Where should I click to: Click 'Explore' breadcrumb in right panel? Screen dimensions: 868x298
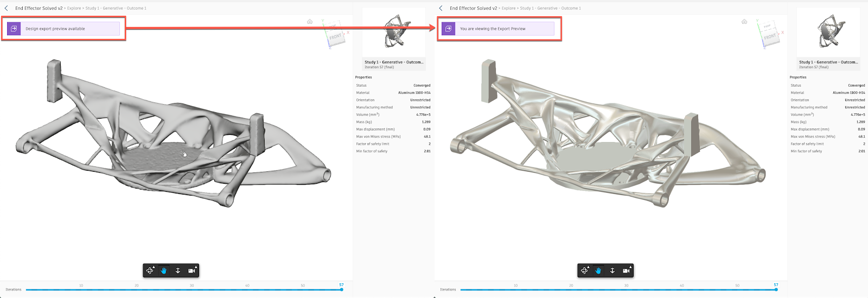click(509, 8)
